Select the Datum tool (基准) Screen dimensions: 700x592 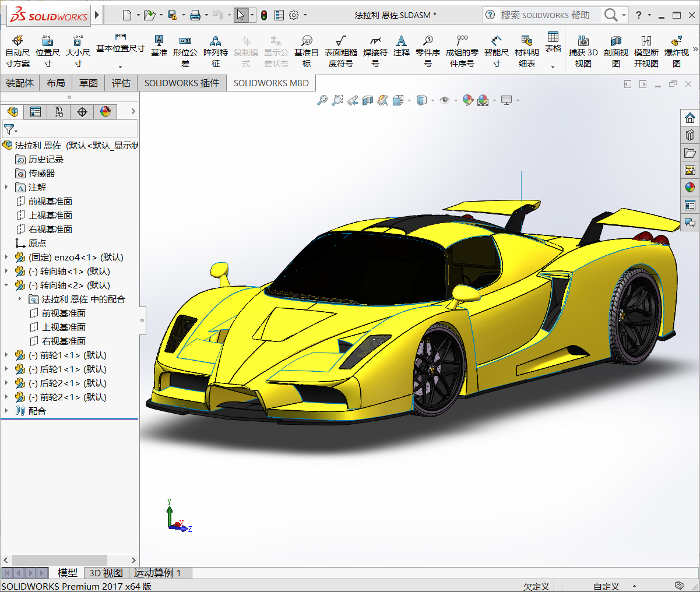pos(159,45)
